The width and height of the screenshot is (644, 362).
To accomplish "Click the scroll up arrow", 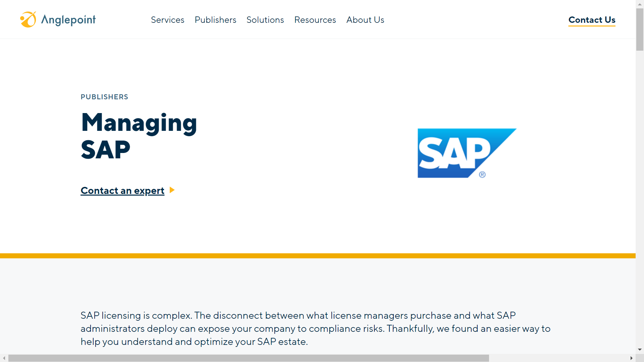I will tap(640, 4).
